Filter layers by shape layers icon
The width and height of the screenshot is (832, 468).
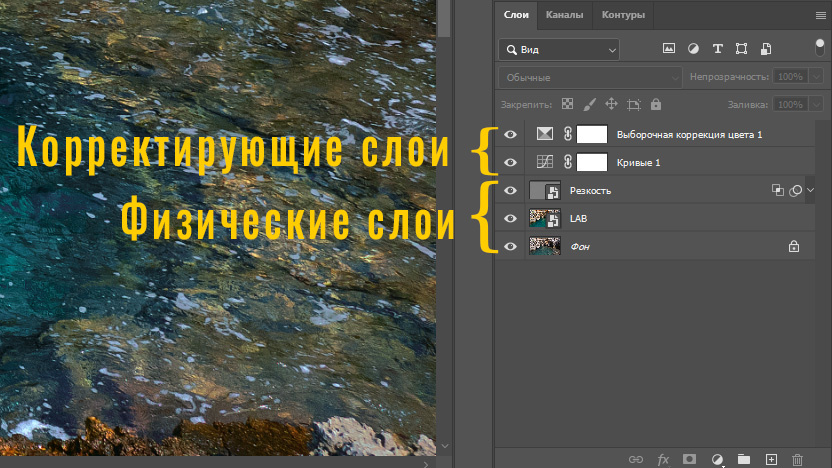pyautogui.click(x=741, y=49)
